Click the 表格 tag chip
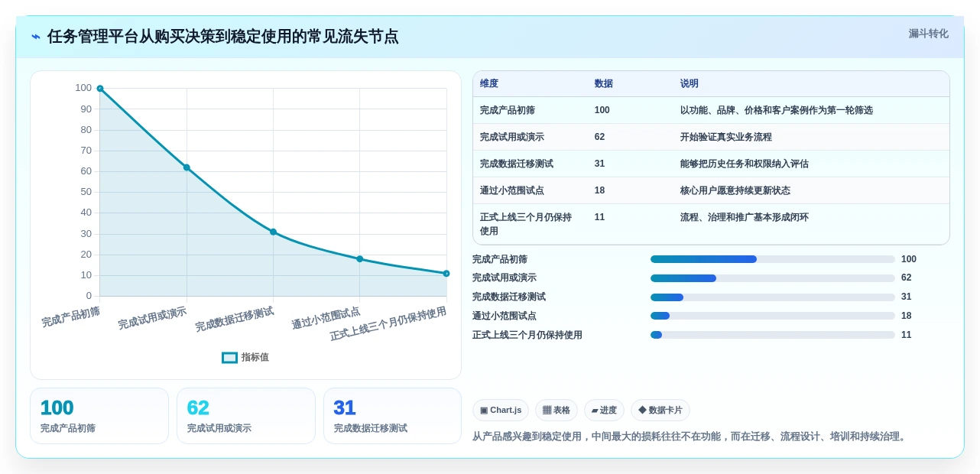Viewport: 980px width, 474px height. coord(557,411)
